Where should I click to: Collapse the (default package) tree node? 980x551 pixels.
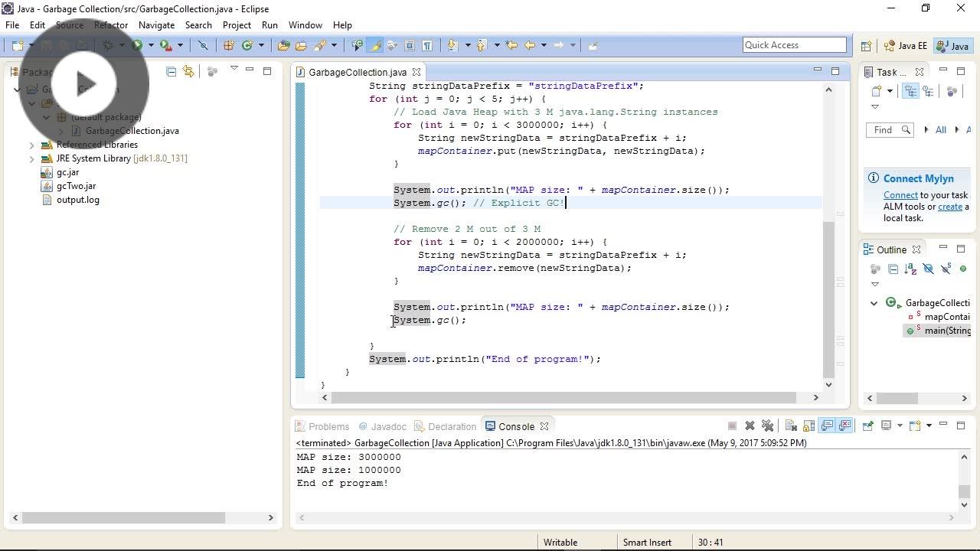coord(47,116)
